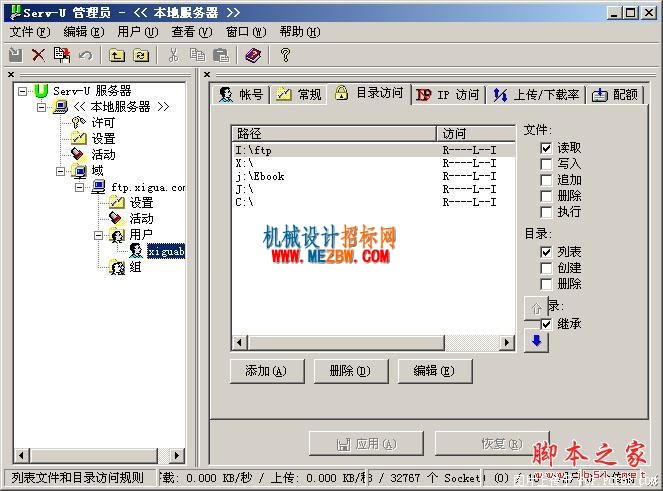
Task: Click the folder up toolbar icon
Action: click(117, 55)
